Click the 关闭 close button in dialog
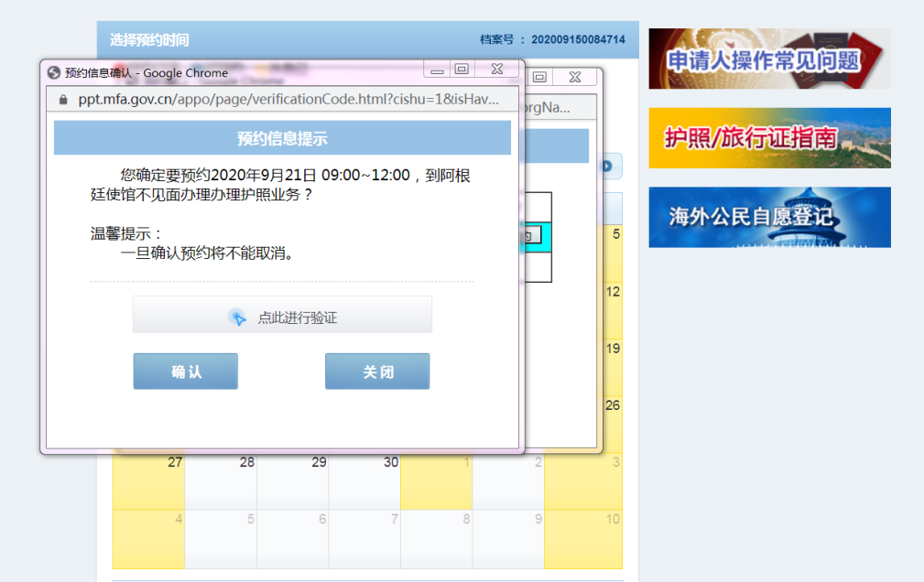 [x=377, y=372]
